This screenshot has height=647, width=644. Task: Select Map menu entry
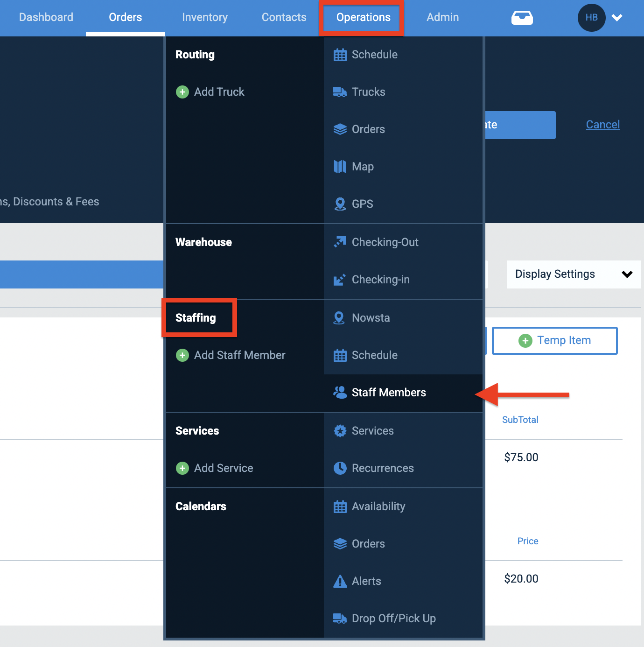[x=403, y=167]
